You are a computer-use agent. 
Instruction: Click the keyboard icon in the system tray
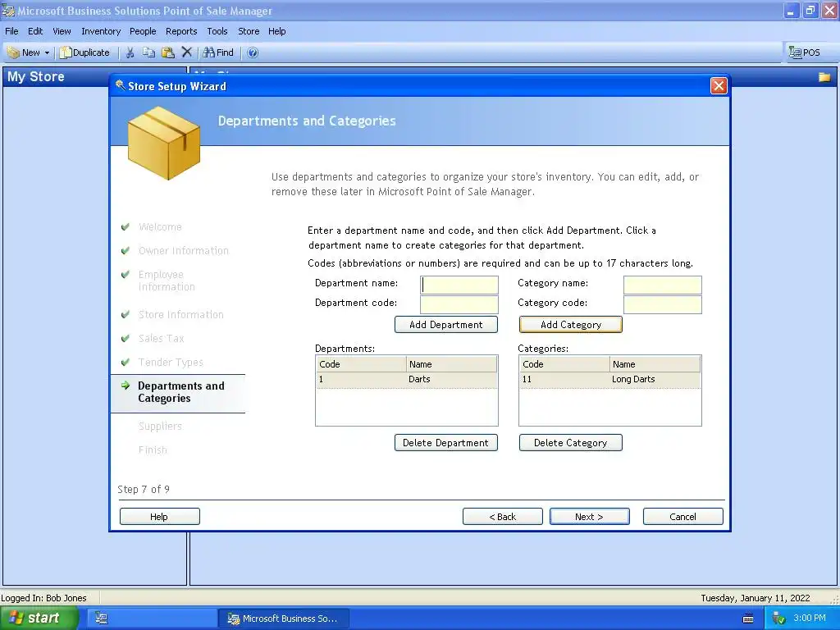(x=748, y=619)
